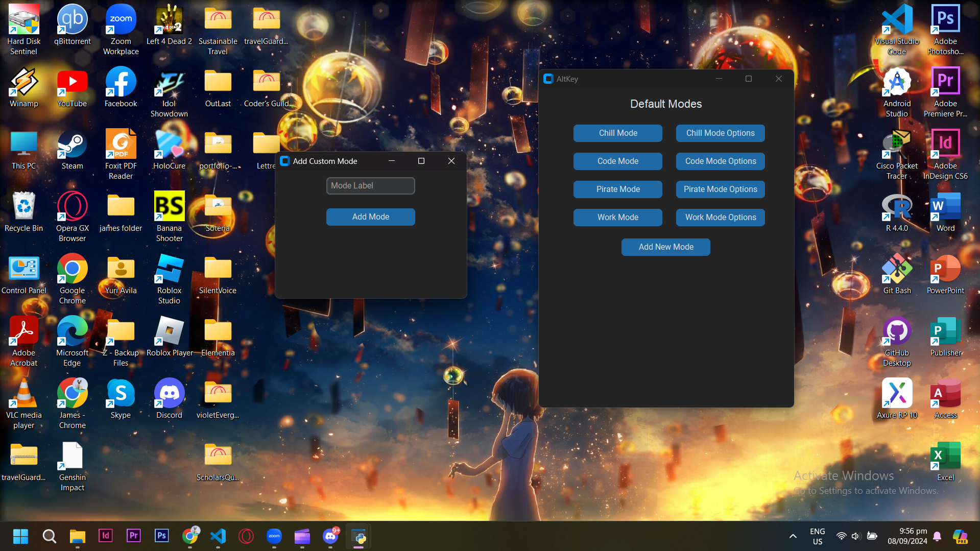Activate Pirate Mode in AltKey window
The image size is (980, 551).
(618, 189)
